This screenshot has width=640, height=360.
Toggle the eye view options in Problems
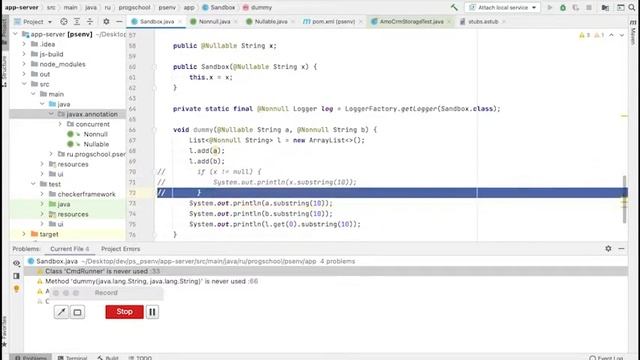coord(16,263)
